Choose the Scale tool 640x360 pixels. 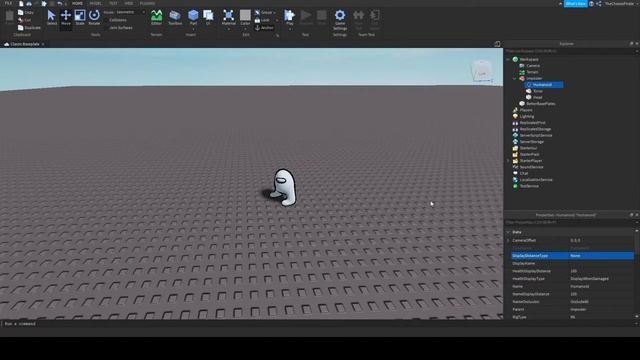[x=80, y=18]
